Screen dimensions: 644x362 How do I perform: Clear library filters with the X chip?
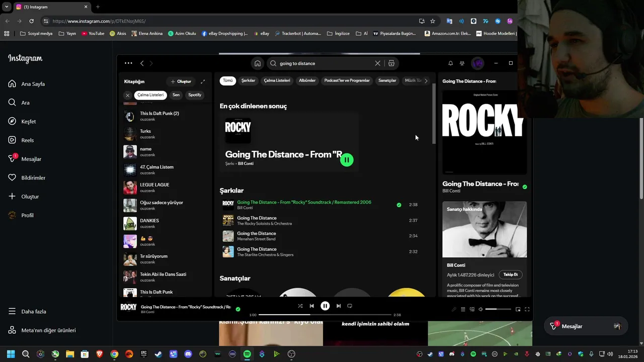(127, 95)
